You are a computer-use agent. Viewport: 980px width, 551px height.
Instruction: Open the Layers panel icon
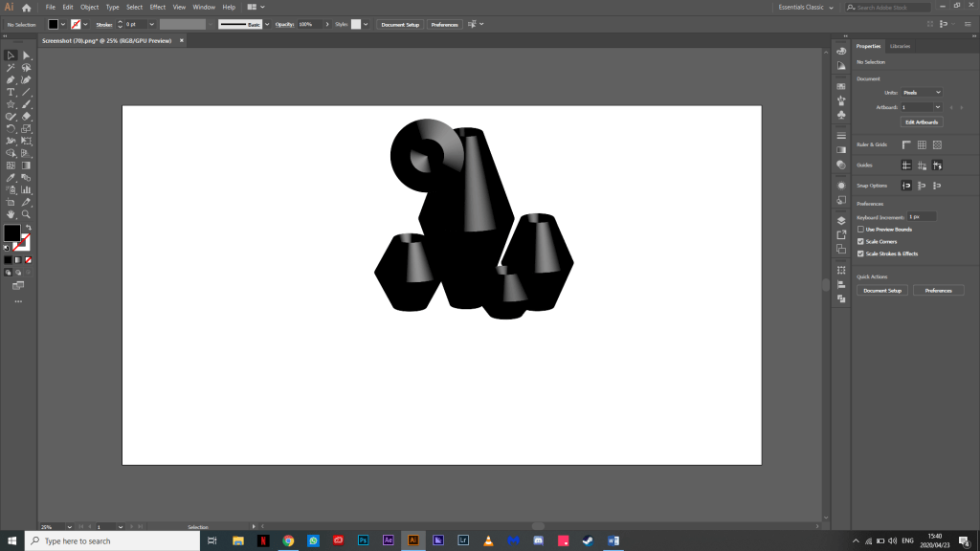[841, 220]
